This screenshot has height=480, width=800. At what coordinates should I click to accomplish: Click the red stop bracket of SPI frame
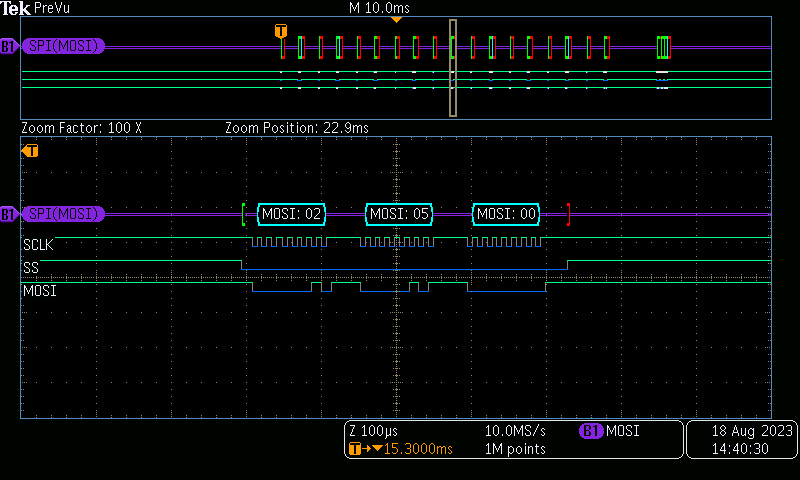pyautogui.click(x=568, y=214)
